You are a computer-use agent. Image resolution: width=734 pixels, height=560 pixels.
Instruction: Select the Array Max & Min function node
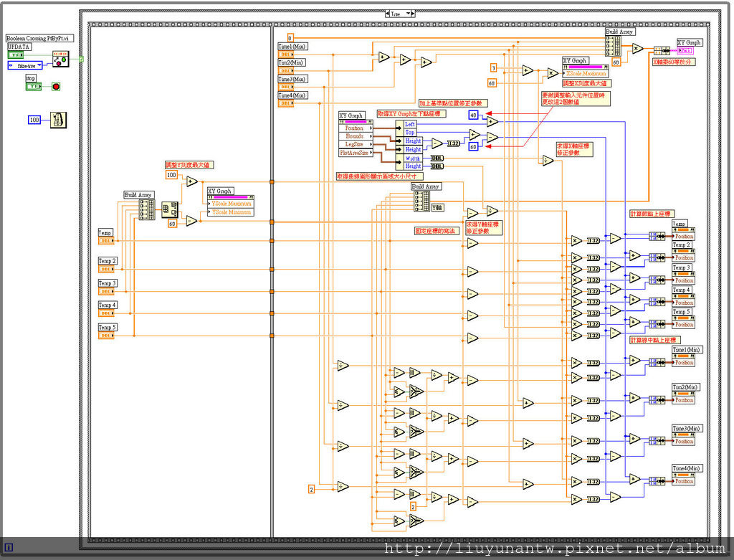tap(169, 209)
